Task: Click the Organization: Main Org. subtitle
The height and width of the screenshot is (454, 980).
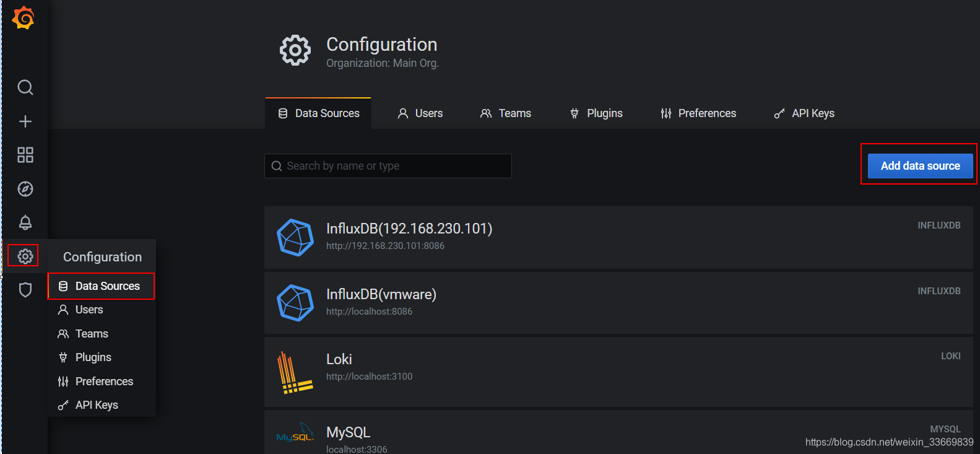Action: [383, 63]
